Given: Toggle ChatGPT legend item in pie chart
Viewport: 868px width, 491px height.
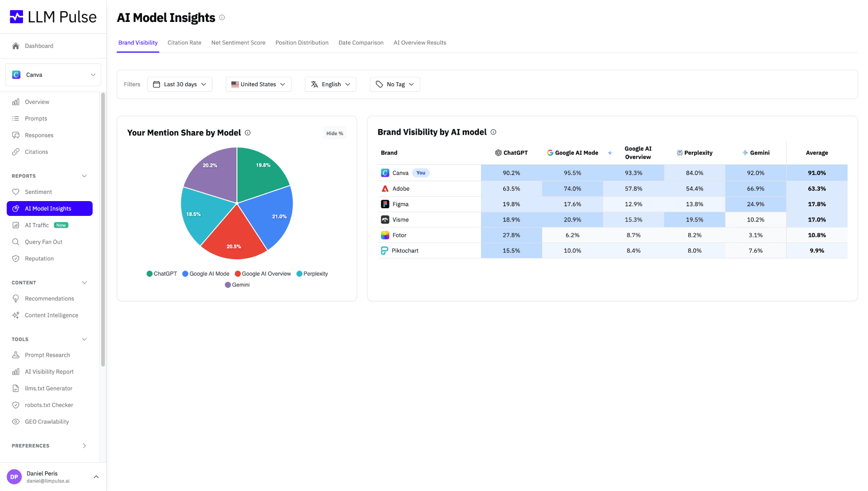Looking at the screenshot, I should [x=161, y=274].
